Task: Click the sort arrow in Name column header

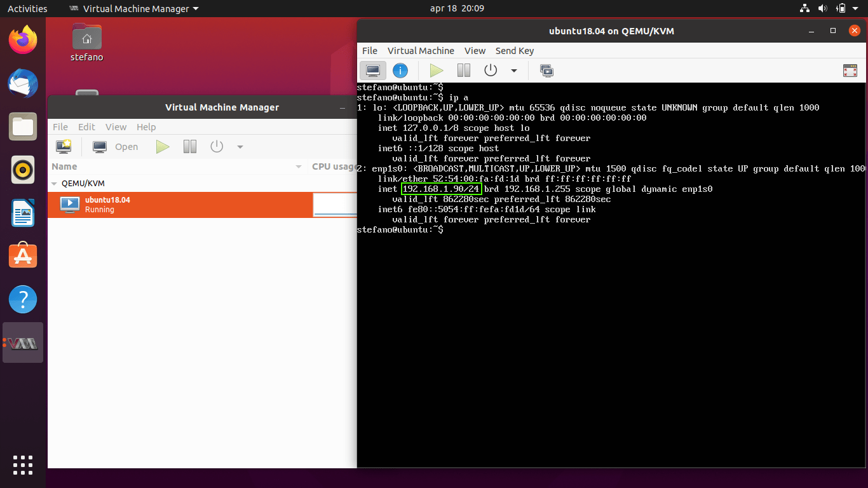Action: coord(299,166)
